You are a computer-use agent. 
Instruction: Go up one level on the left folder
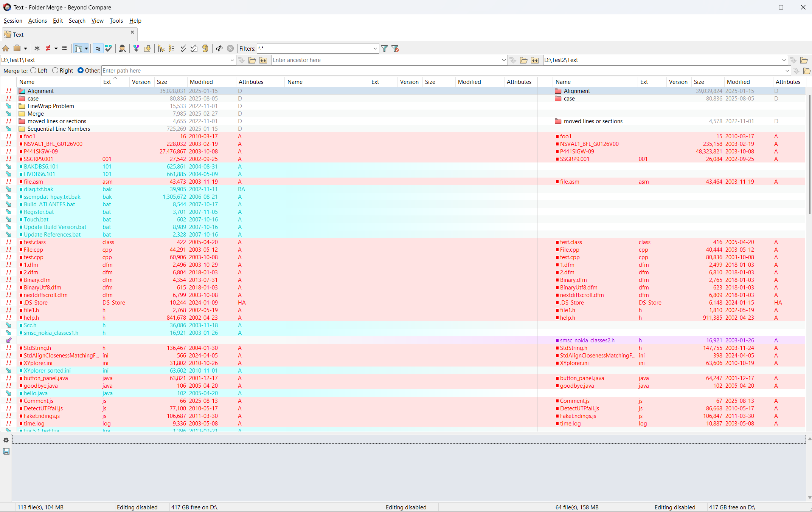pyautogui.click(x=263, y=60)
